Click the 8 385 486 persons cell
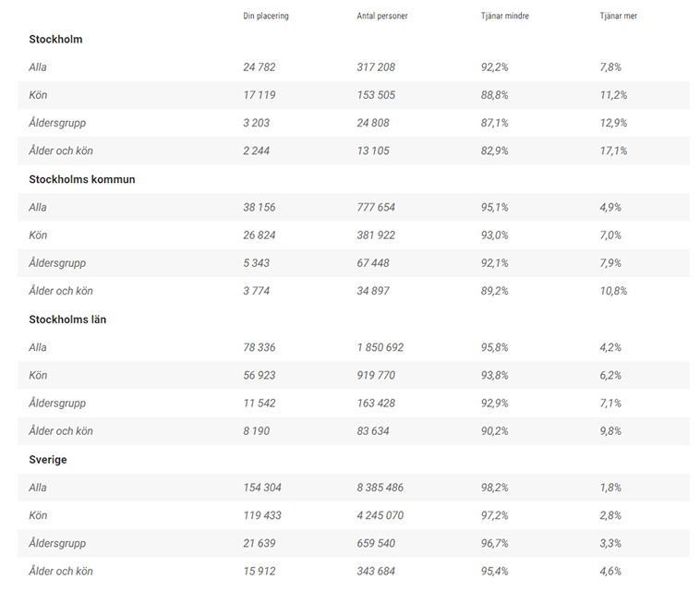 coord(380,488)
